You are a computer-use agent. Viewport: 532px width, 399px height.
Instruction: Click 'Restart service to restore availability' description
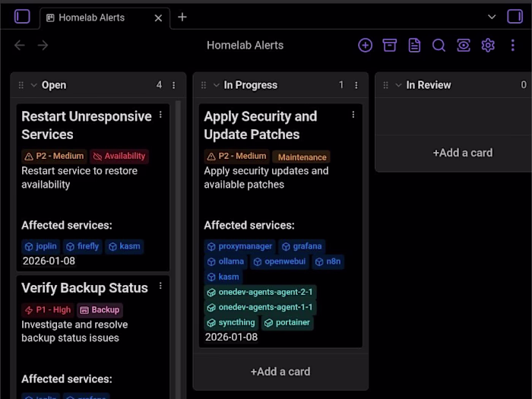tap(79, 178)
